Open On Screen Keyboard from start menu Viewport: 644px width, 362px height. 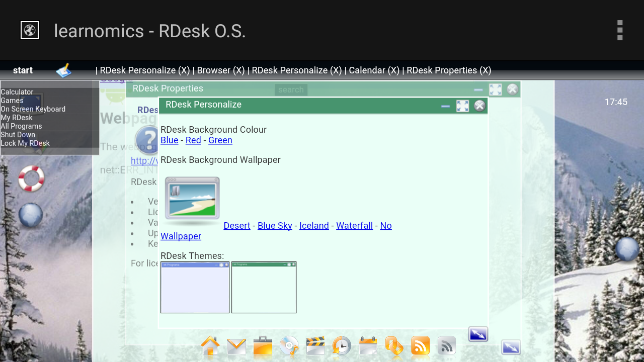pyautogui.click(x=33, y=109)
